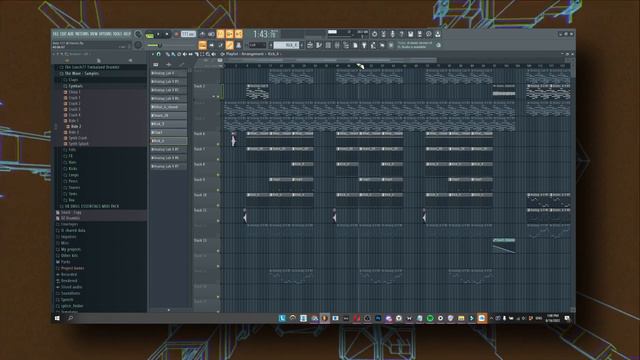The height and width of the screenshot is (360, 640).
Task: Open the FILE menu
Action: point(56,34)
